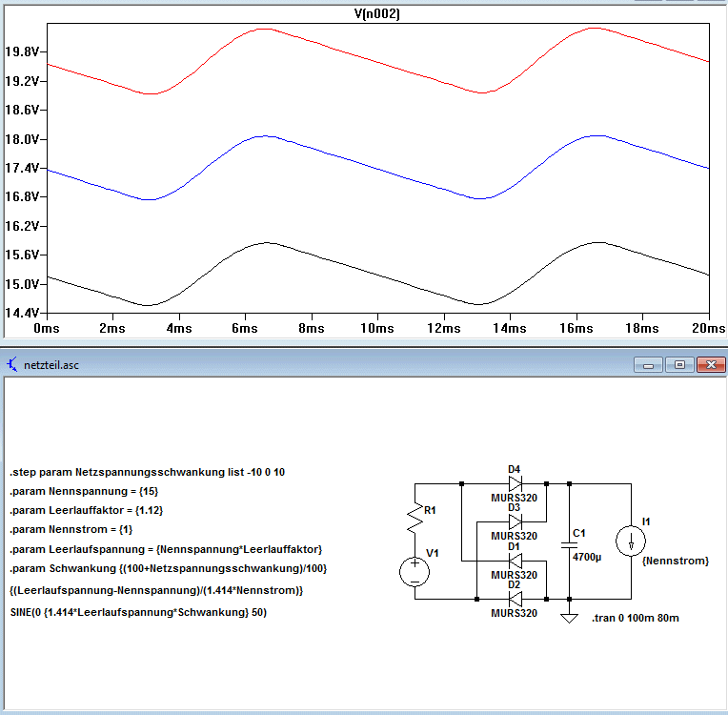Click the netzteil.asc window icon
The image size is (728, 715).
(12, 365)
